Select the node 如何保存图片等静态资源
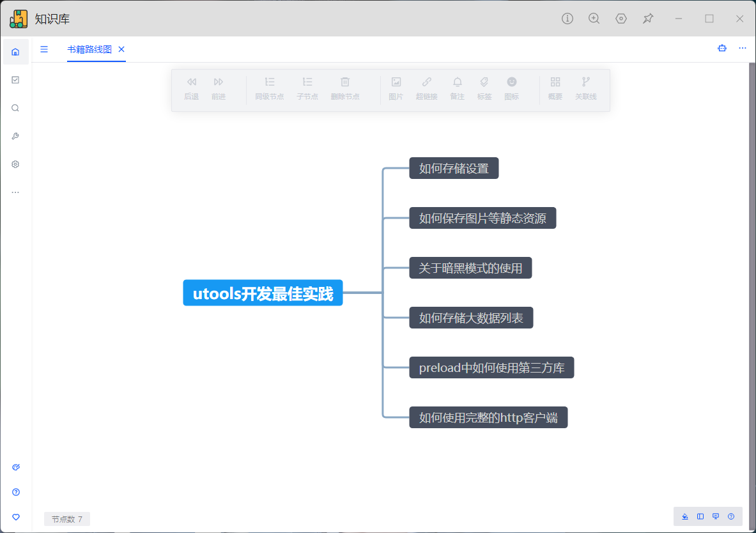Image resolution: width=756 pixels, height=533 pixels. tap(482, 218)
